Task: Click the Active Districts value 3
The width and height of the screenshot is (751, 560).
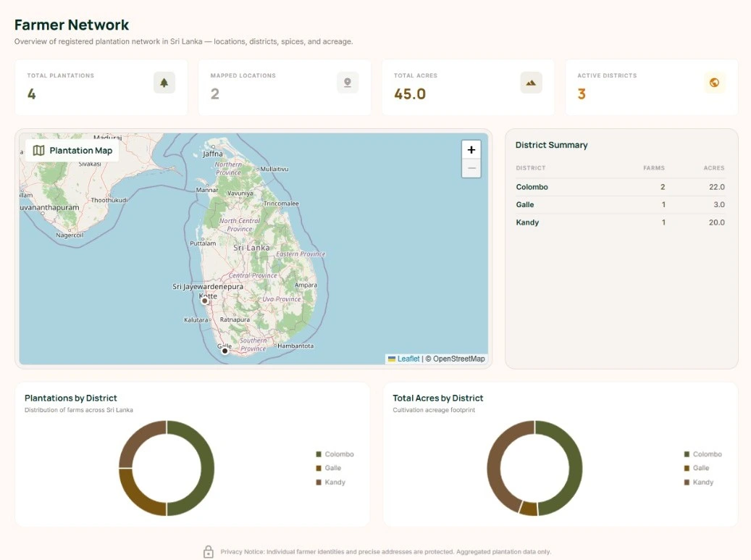Action: 582,94
